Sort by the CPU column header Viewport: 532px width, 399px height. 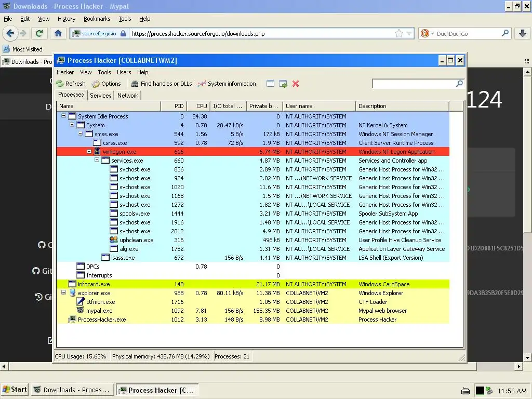(198, 106)
